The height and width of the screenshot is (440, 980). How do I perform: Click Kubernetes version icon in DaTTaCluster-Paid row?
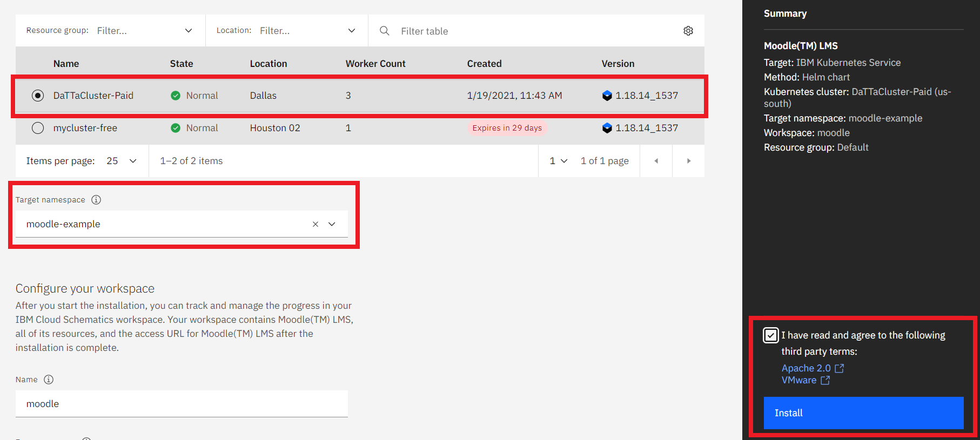coord(607,96)
